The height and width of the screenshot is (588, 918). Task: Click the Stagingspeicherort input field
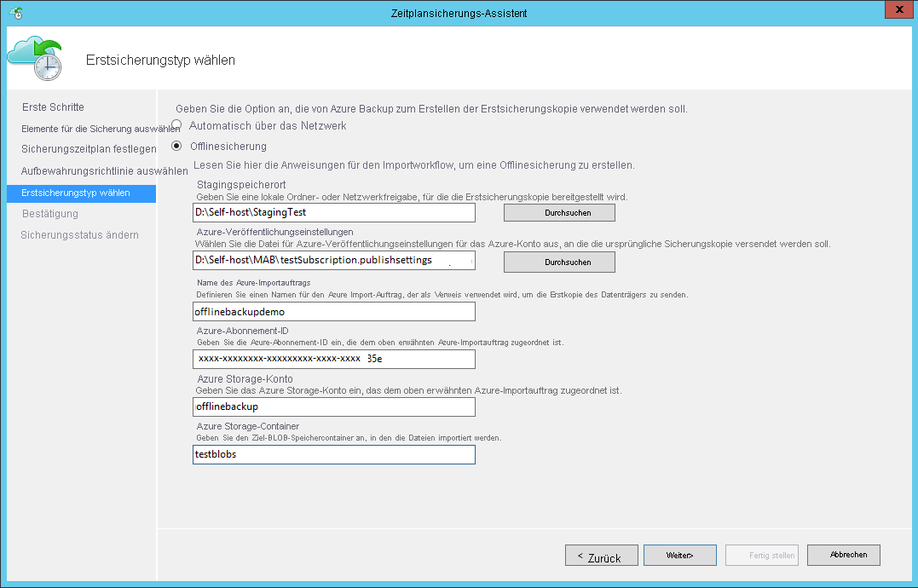pyautogui.click(x=332, y=212)
